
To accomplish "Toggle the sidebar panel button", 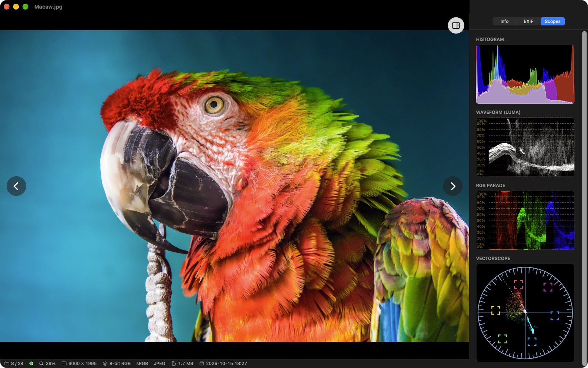I will (456, 25).
